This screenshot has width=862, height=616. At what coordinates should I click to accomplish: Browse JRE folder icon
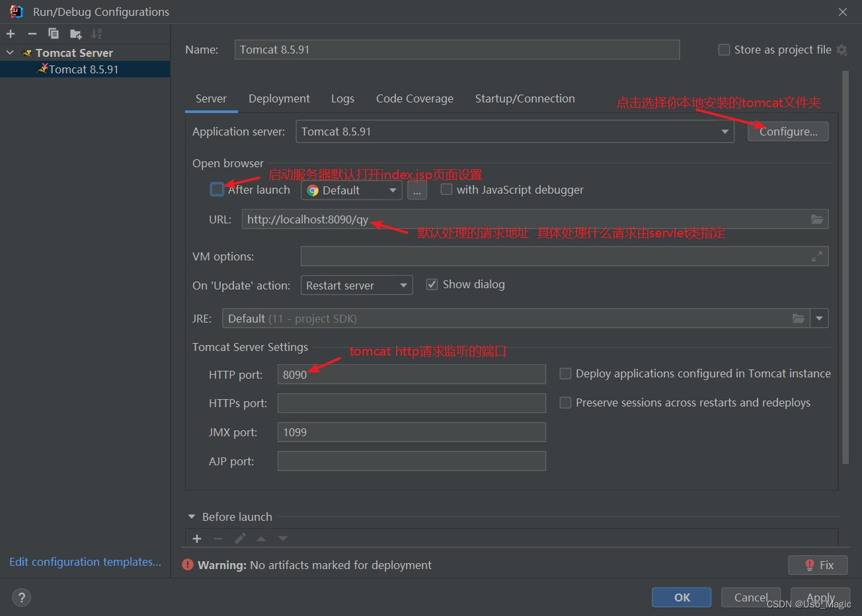(x=799, y=319)
